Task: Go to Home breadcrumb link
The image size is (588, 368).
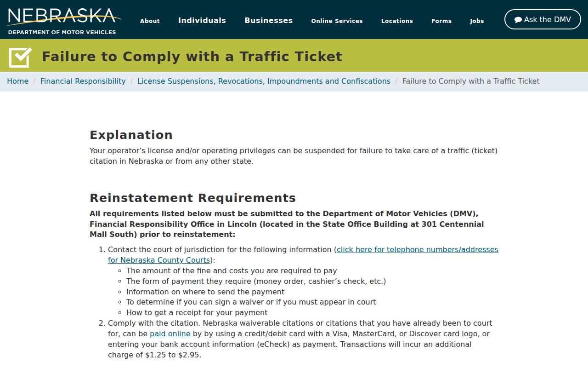Action: [x=18, y=81]
